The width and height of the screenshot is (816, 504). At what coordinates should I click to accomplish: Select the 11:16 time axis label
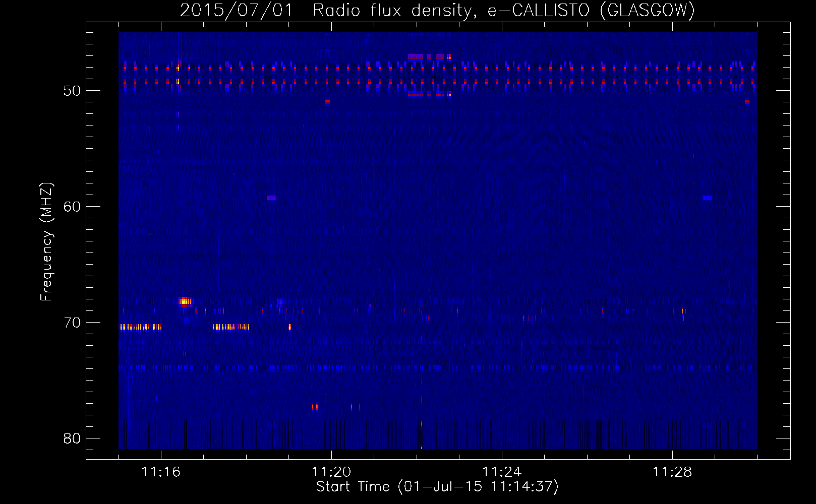pos(161,472)
